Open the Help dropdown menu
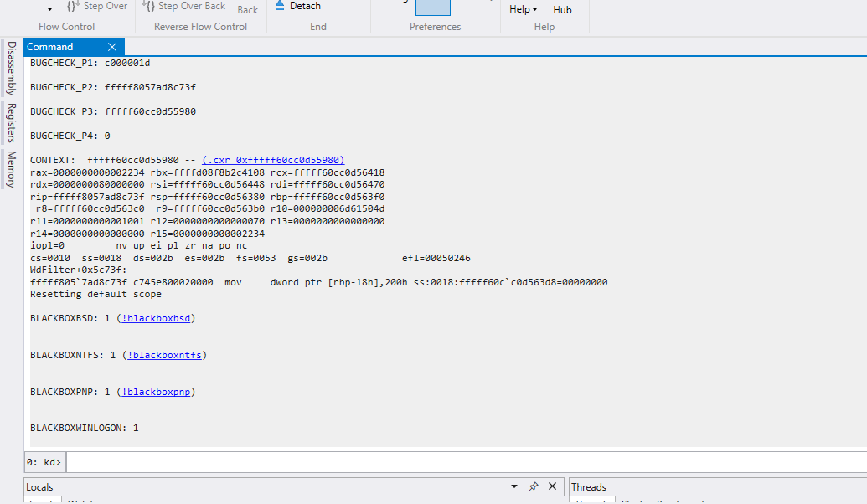Viewport: 867px width, 504px height. [523, 9]
